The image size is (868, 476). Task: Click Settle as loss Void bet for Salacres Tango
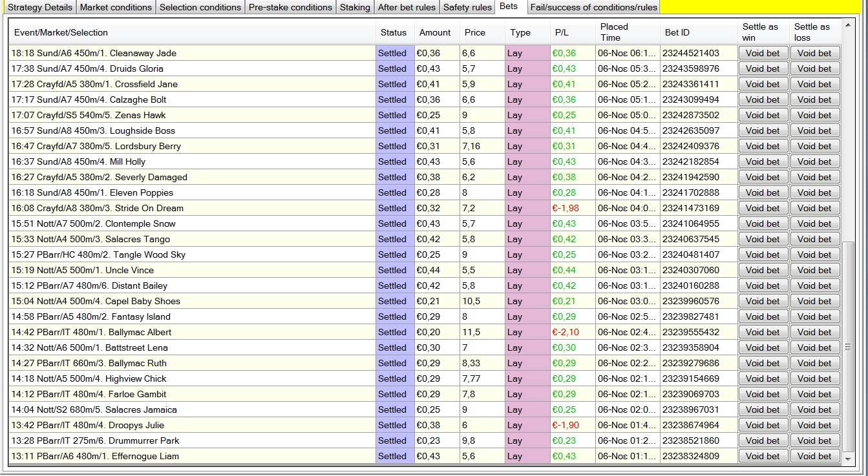[814, 239]
